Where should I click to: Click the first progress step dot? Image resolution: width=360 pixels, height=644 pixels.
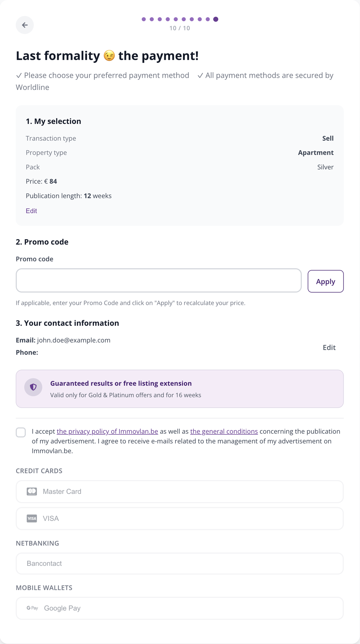144,19
